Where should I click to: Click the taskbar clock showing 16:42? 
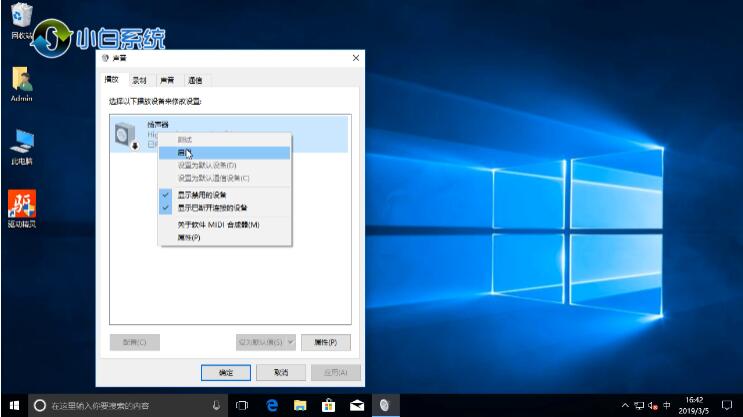(694, 406)
